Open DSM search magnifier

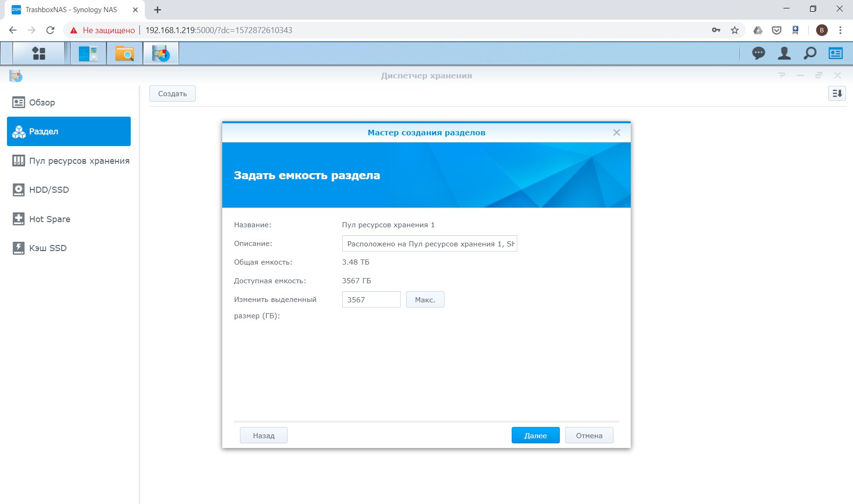pyautogui.click(x=810, y=53)
